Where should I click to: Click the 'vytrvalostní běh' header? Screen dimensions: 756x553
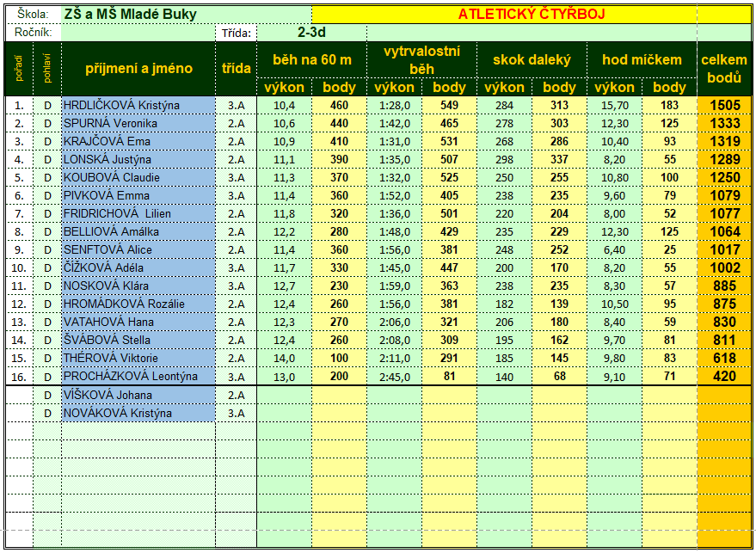click(x=422, y=60)
